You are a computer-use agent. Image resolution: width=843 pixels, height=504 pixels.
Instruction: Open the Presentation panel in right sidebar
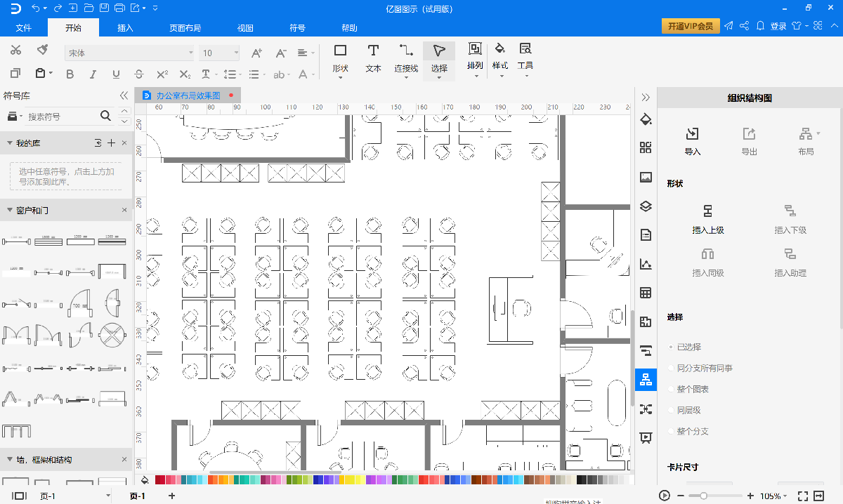pyautogui.click(x=646, y=437)
